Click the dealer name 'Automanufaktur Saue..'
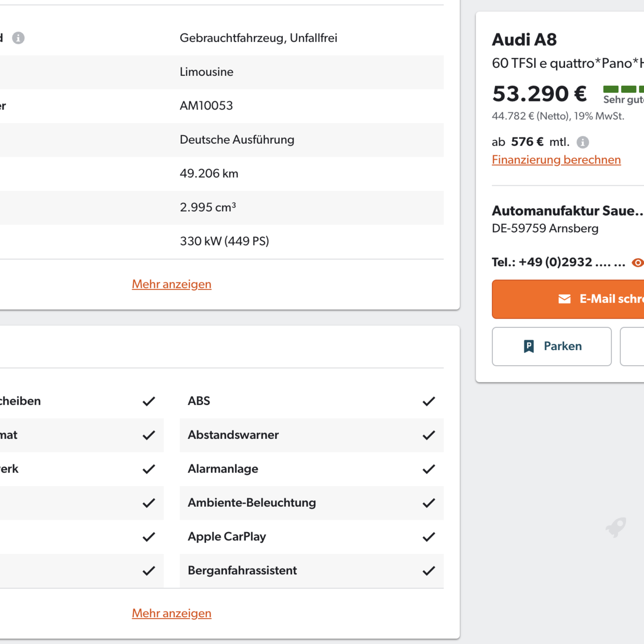This screenshot has height=644, width=644. click(568, 211)
